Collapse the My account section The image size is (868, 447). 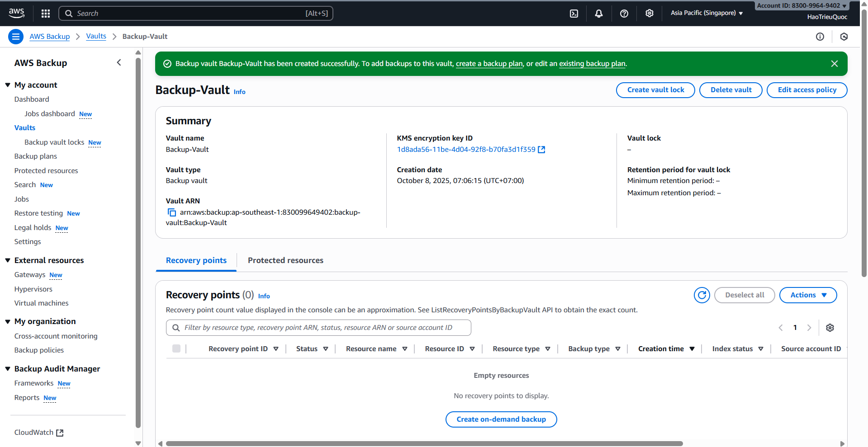(7, 85)
